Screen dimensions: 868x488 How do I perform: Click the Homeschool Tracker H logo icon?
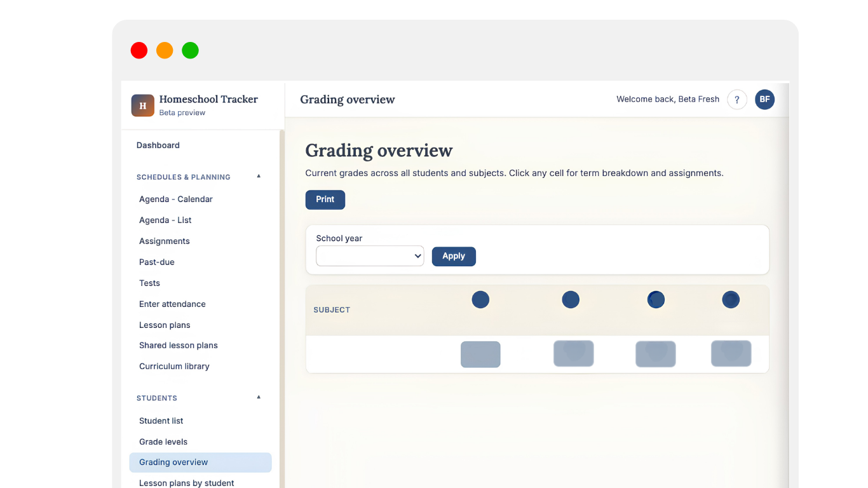143,105
